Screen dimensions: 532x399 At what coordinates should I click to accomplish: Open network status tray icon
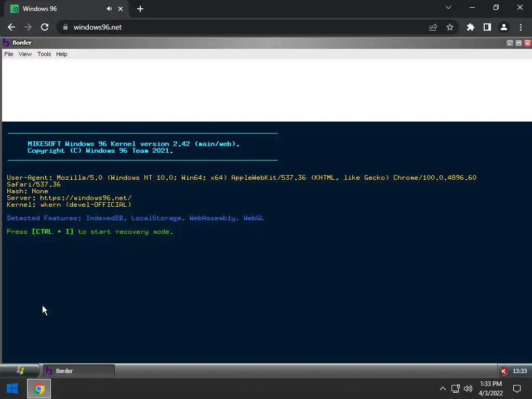pos(455,389)
